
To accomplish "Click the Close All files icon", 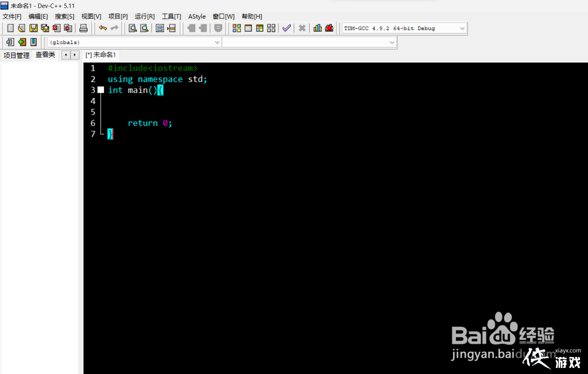I will coord(68,28).
